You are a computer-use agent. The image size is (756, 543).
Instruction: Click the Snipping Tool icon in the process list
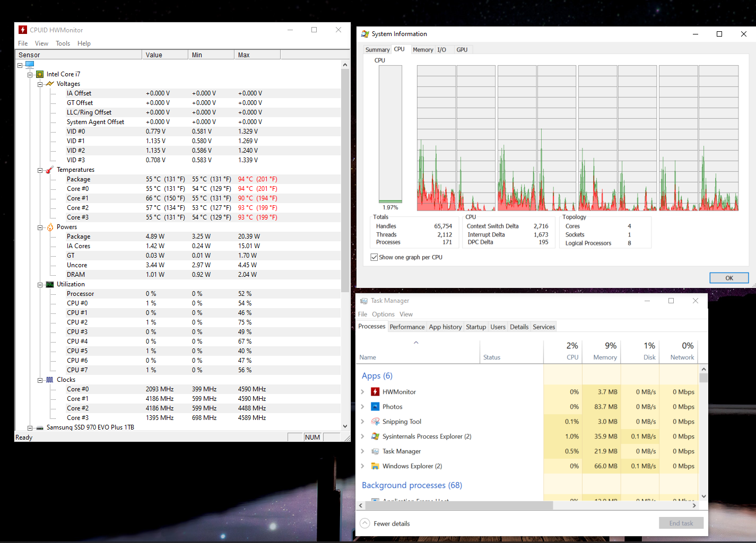coord(375,422)
